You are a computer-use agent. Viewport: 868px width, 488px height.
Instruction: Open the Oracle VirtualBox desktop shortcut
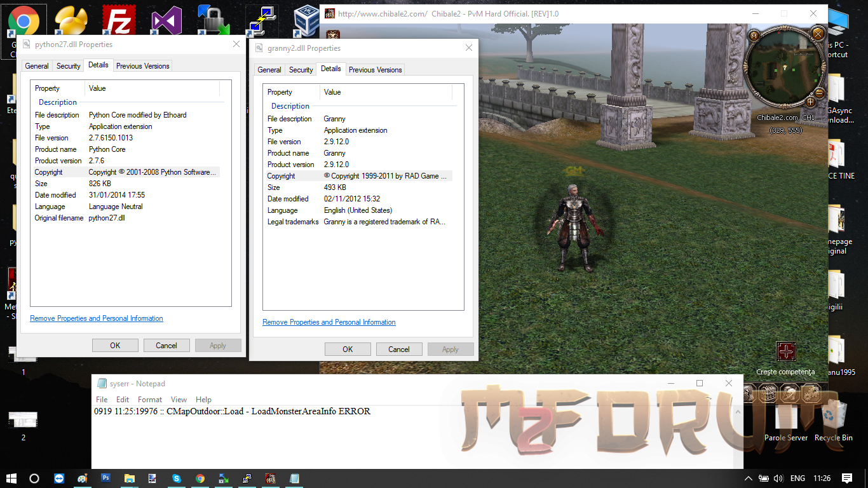coord(309,20)
